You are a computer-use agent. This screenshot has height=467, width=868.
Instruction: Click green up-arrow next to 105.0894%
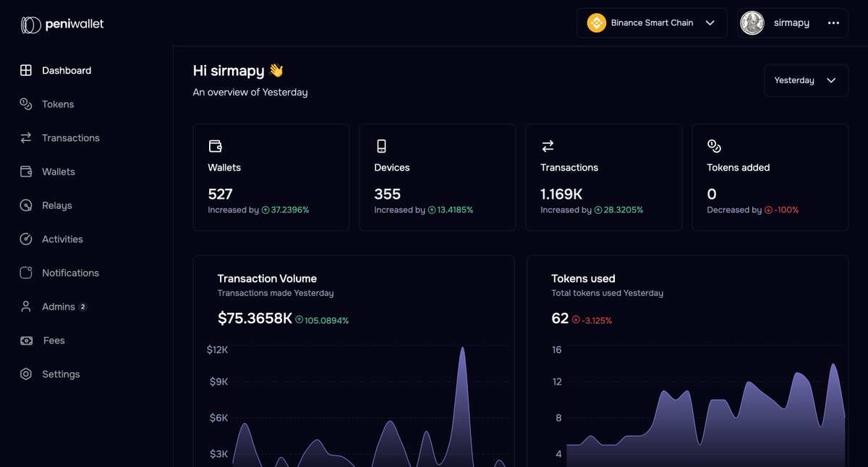[x=299, y=320]
